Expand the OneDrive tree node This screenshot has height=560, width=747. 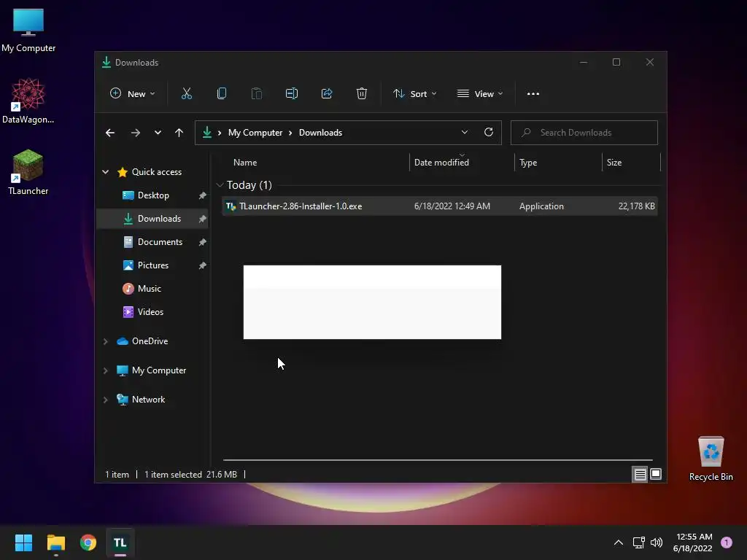click(105, 341)
